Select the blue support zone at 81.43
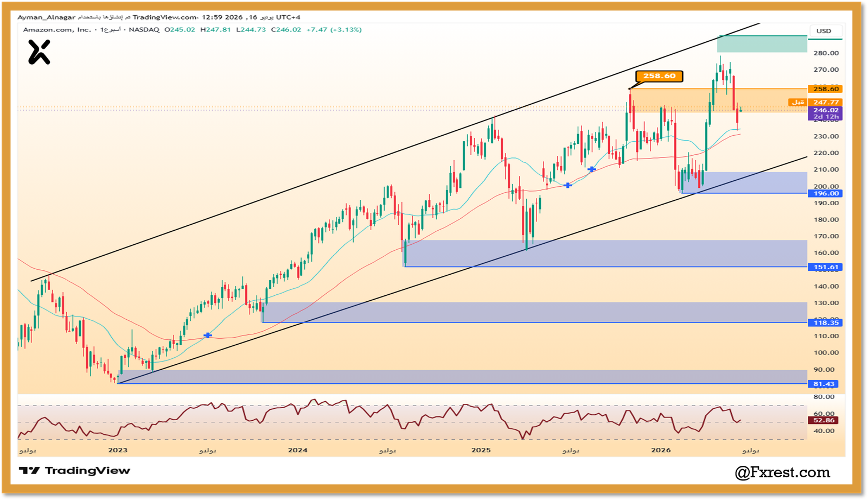This screenshot has width=868, height=500. [462, 377]
